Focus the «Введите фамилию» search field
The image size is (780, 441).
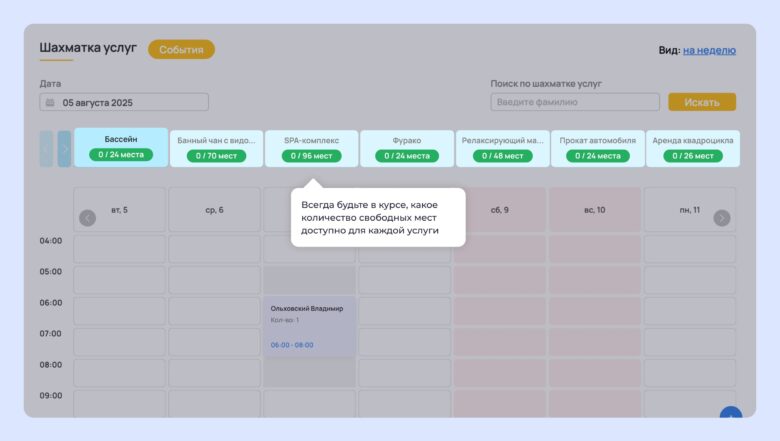point(574,102)
